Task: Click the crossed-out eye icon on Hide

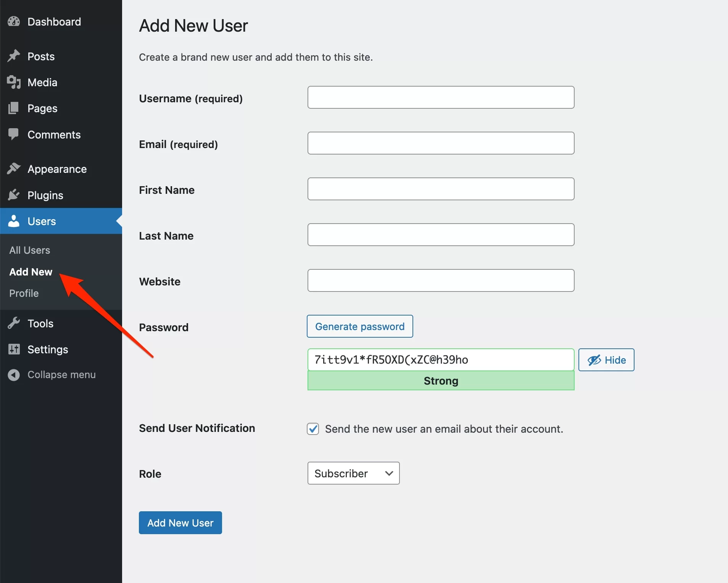Action: 594,360
